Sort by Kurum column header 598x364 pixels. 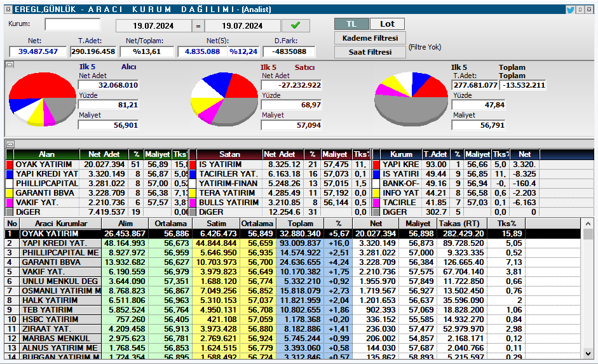pos(401,154)
